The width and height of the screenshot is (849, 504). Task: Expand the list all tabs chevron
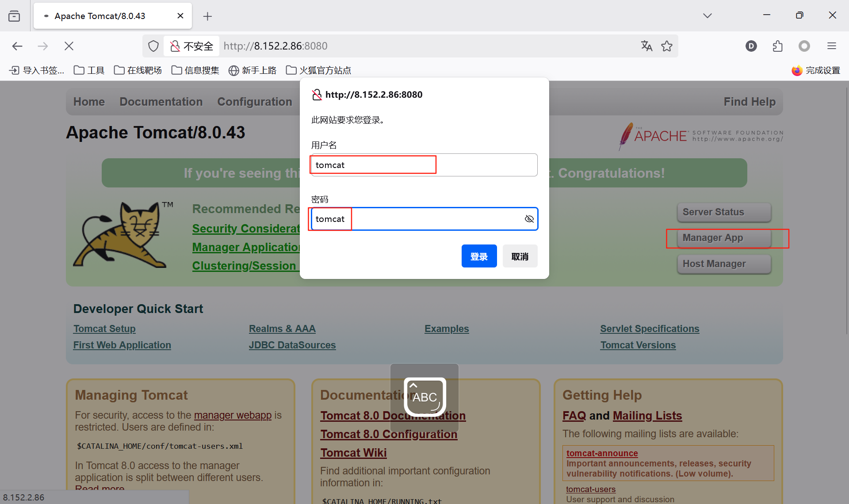tap(707, 16)
